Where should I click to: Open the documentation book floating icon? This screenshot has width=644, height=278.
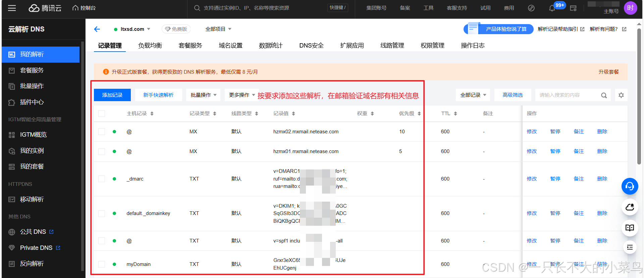[x=630, y=228]
